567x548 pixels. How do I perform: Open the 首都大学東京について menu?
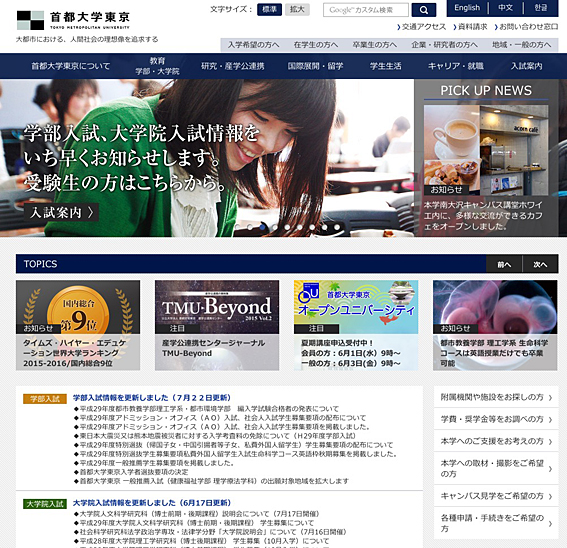[x=71, y=66]
